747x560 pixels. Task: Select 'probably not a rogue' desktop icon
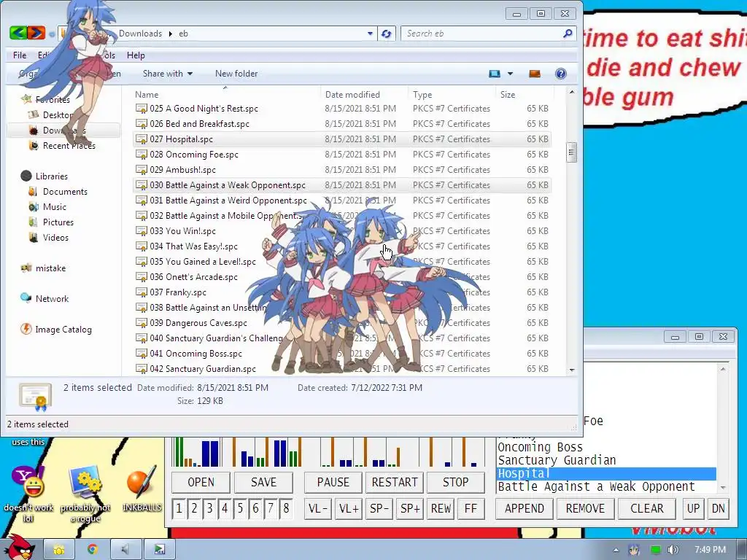[85, 494]
